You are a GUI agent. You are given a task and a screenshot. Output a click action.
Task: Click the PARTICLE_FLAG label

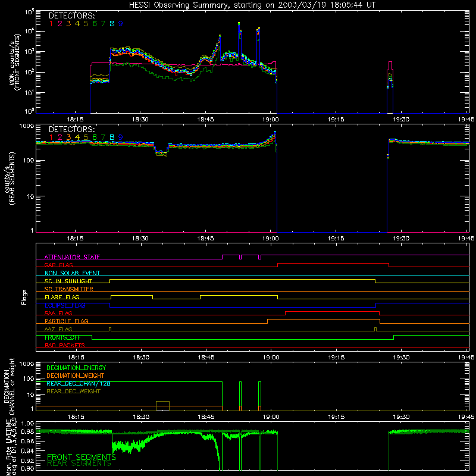coord(67,321)
